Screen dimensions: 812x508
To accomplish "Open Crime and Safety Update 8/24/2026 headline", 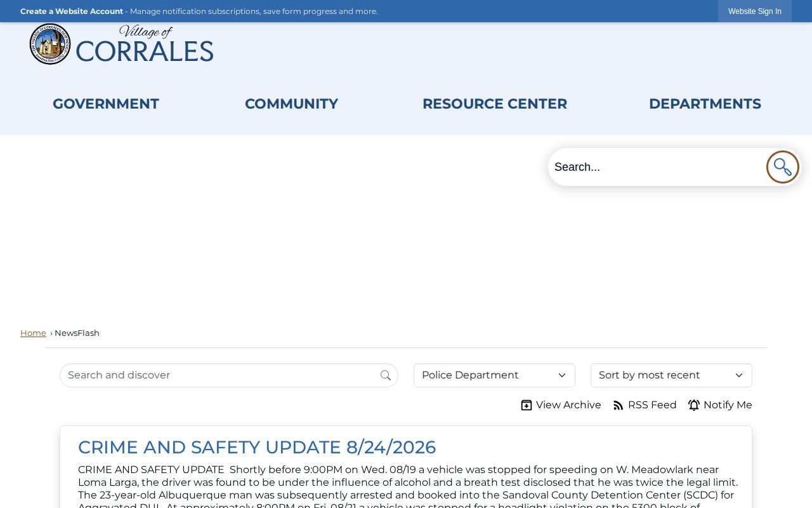I will [257, 447].
